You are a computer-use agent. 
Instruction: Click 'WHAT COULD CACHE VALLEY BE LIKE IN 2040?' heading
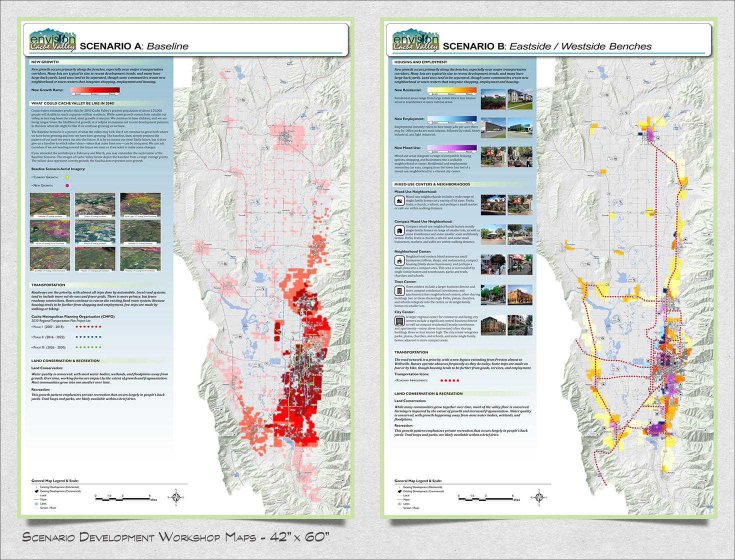click(73, 103)
